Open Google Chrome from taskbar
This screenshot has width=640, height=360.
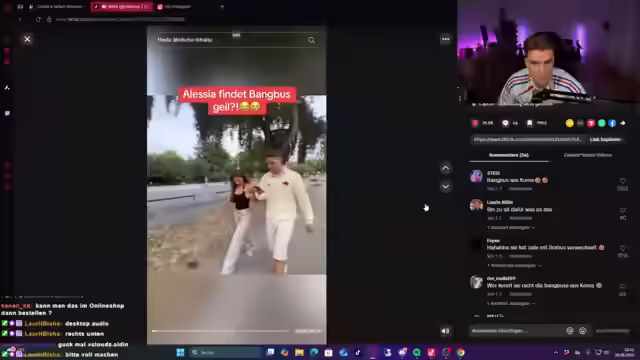tap(461, 352)
